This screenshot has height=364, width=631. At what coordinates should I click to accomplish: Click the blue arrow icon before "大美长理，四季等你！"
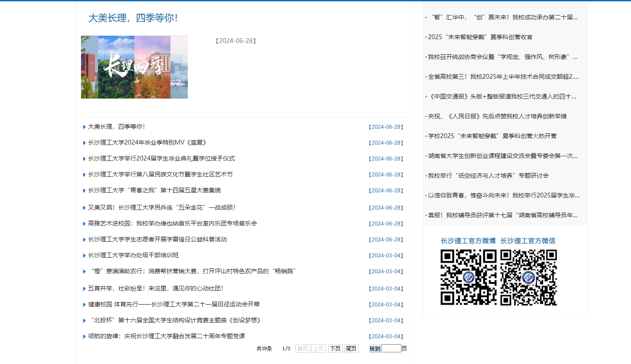84,126
